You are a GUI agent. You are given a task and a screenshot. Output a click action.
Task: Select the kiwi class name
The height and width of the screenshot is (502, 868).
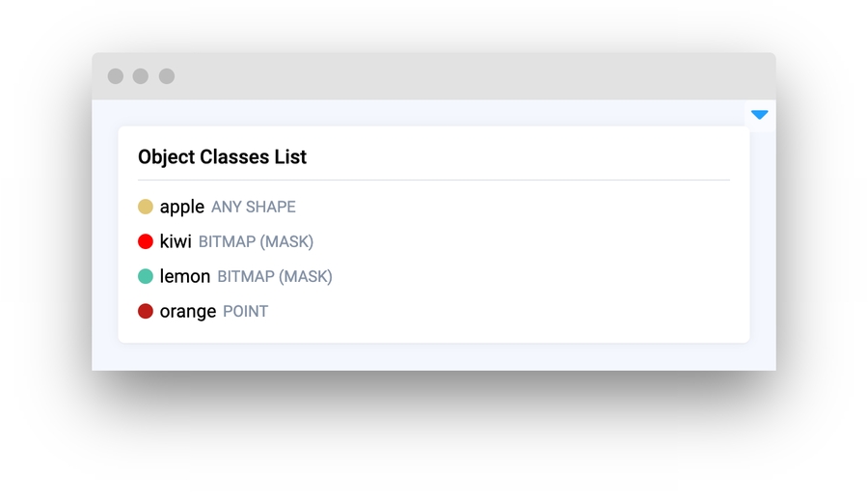(176, 241)
